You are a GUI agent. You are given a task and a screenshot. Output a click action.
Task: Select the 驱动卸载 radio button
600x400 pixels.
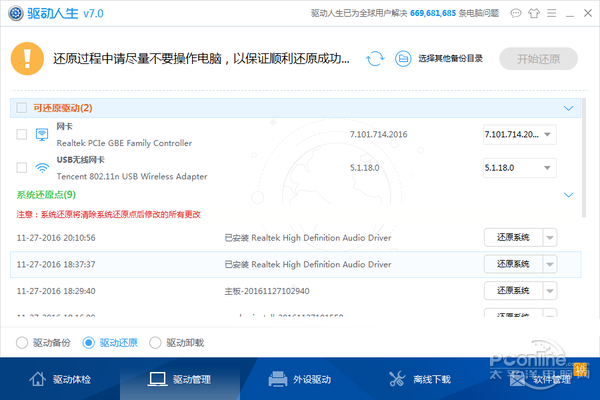point(155,343)
